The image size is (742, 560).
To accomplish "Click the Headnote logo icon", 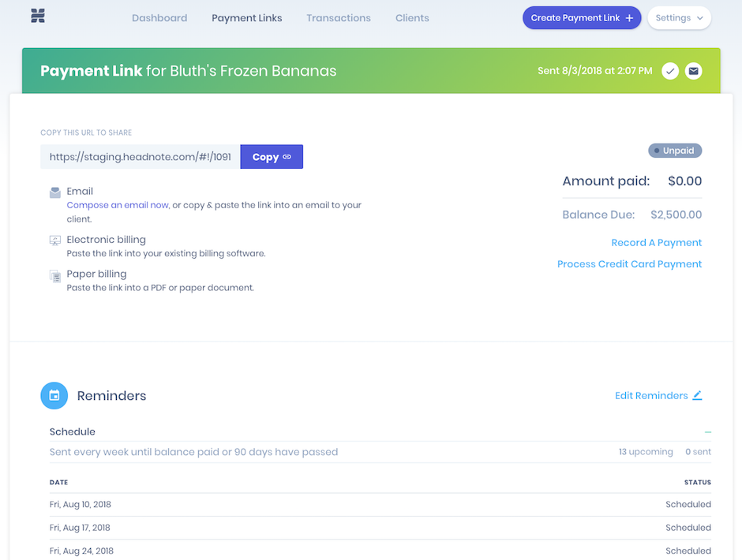I will click(x=37, y=17).
